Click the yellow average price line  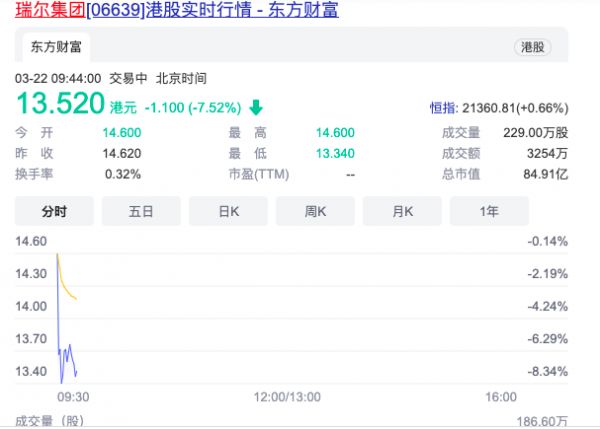coord(66,290)
